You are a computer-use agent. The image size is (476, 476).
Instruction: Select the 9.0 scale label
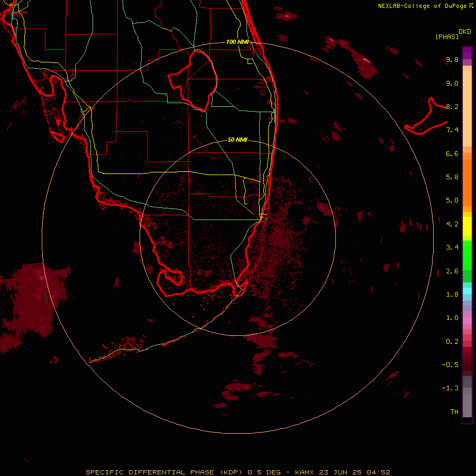[x=452, y=83]
